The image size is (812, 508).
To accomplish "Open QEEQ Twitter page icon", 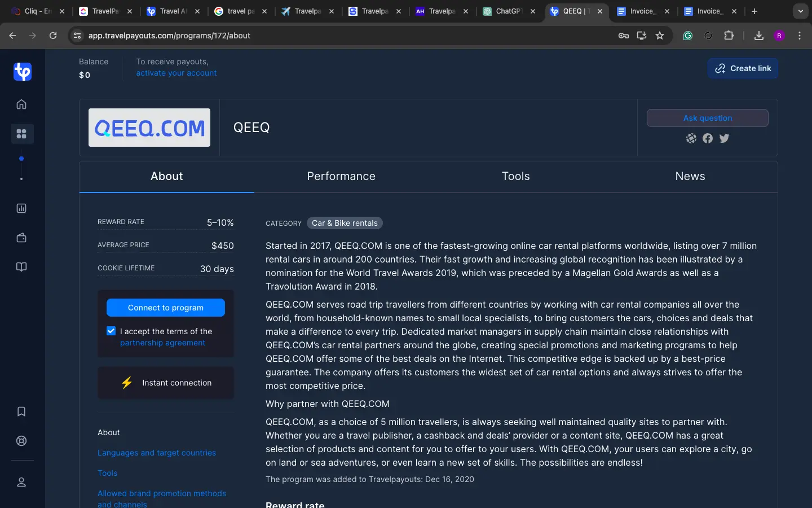I will coord(725,138).
